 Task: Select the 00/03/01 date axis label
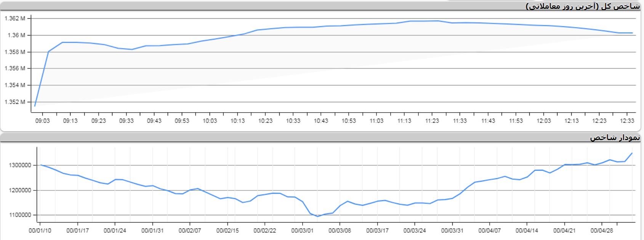pyautogui.click(x=302, y=231)
